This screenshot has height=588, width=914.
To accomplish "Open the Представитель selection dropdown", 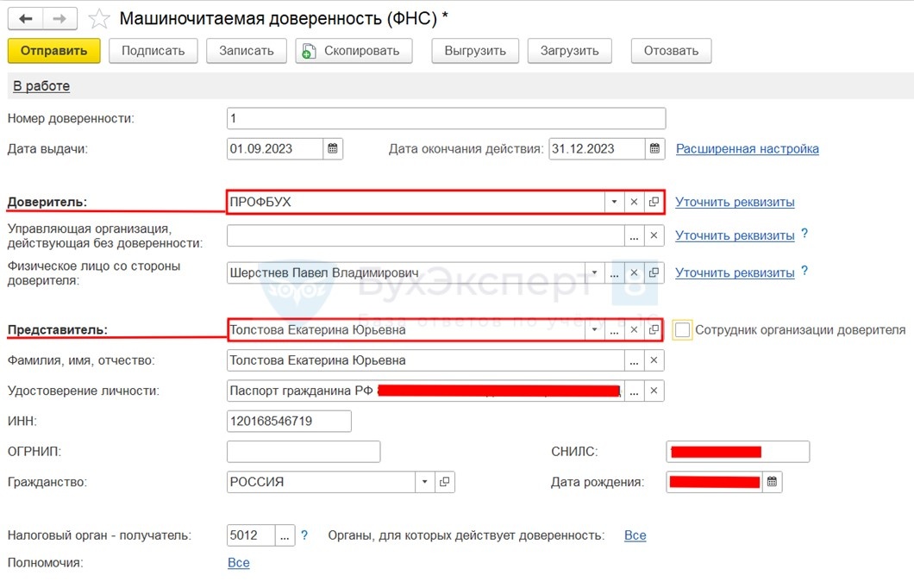I will 593,329.
